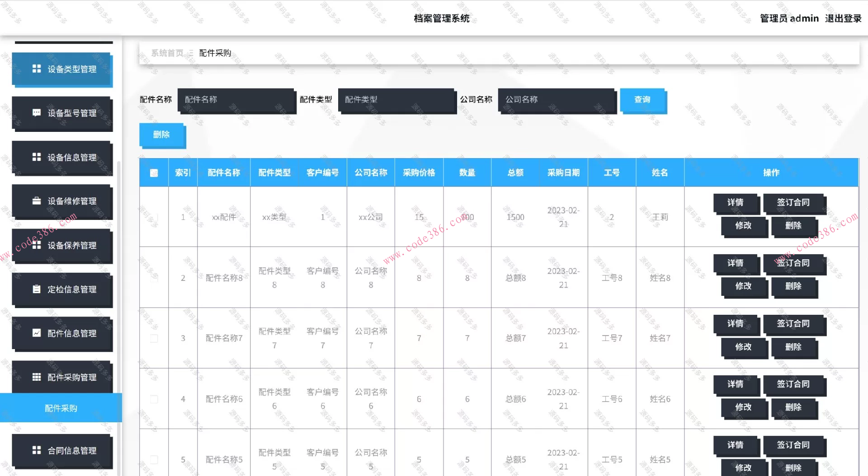Click the 配件名称 input field
Image resolution: width=868 pixels, height=476 pixels.
point(236,100)
